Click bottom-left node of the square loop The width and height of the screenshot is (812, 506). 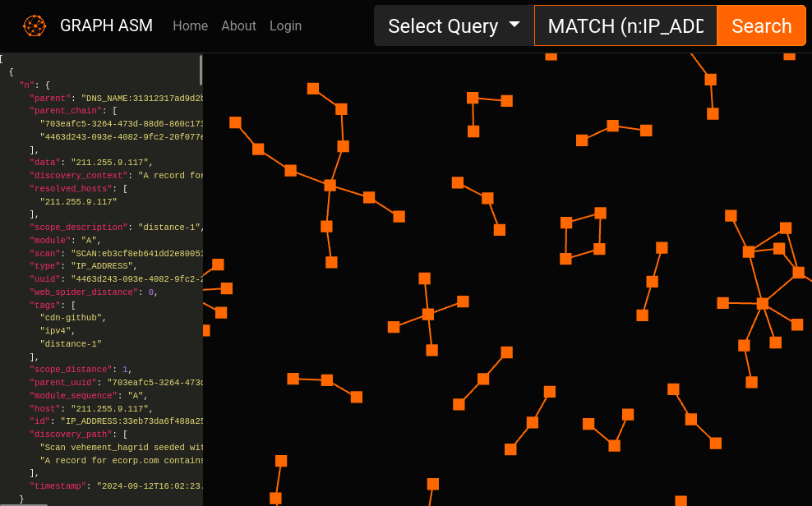565,259
